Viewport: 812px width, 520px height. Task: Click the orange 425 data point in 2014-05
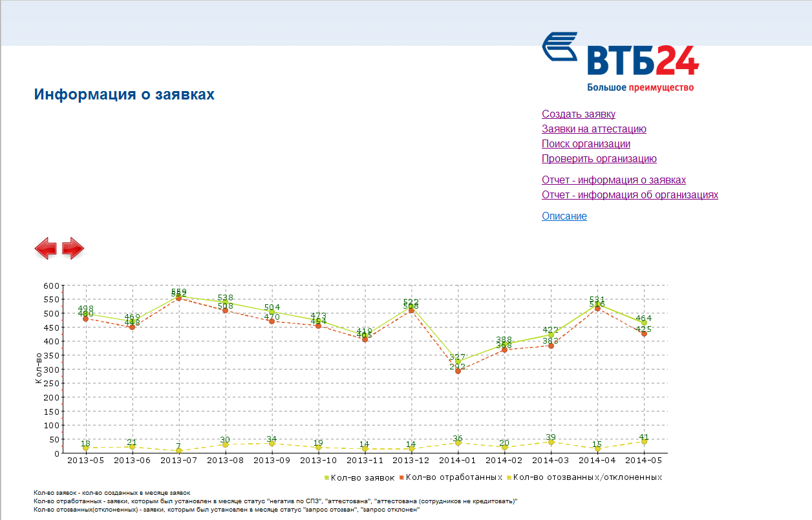click(x=644, y=334)
